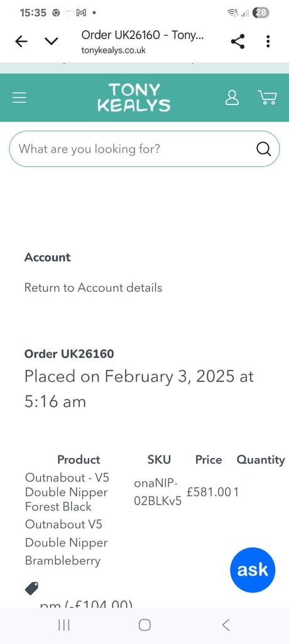Open the shopping cart icon
Viewport: 289px width, 644px height.
click(x=267, y=97)
